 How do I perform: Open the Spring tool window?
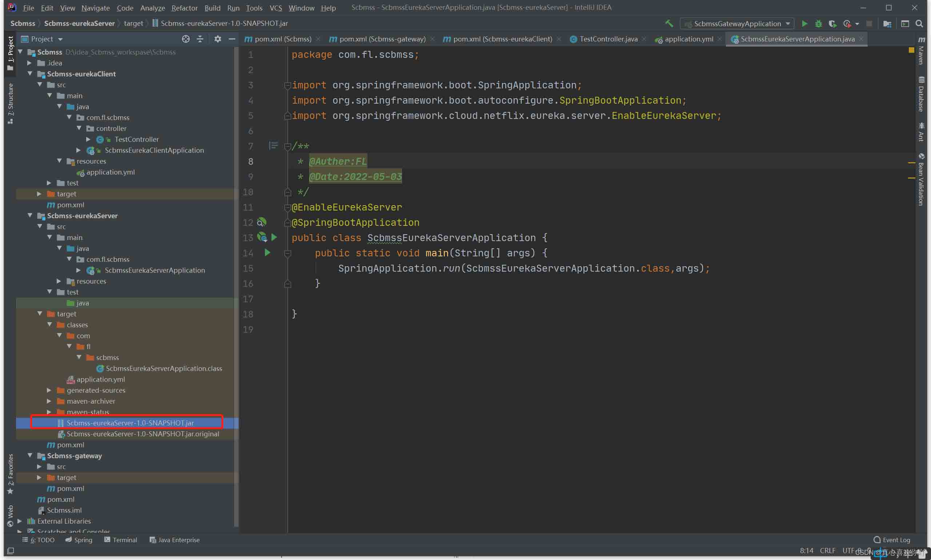click(79, 540)
